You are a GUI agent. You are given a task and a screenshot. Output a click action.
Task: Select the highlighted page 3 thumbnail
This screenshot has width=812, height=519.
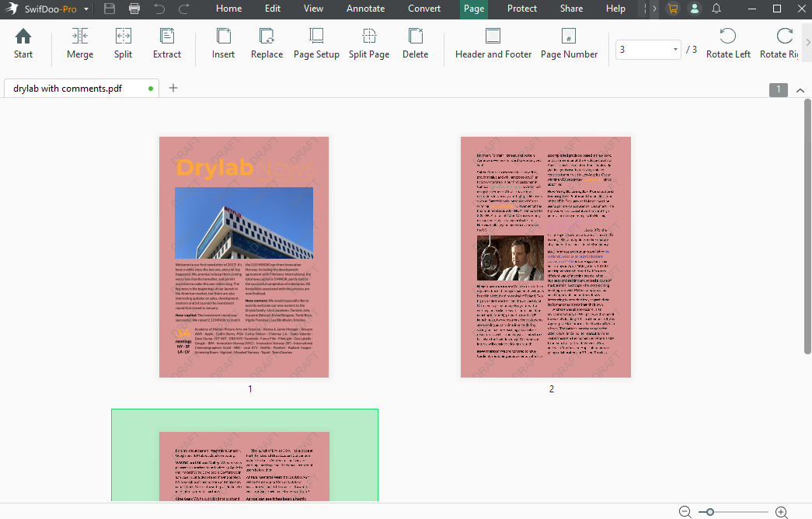point(245,455)
